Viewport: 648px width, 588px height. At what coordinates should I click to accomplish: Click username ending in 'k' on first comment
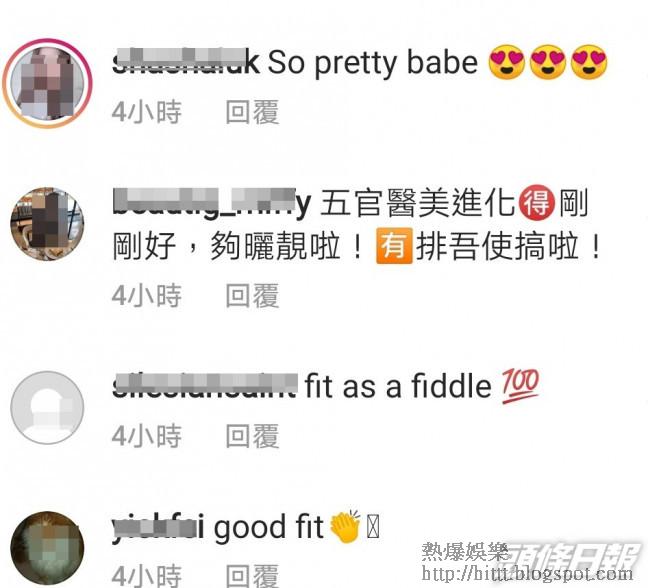(x=186, y=61)
